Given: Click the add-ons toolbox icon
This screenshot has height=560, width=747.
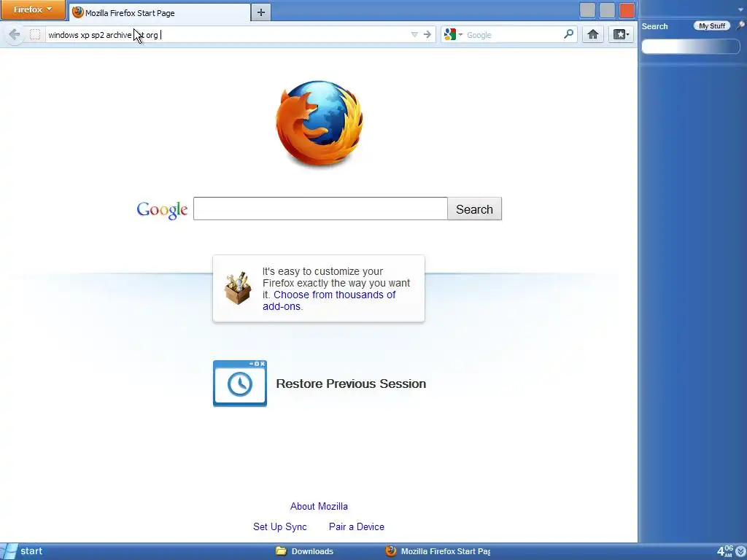Looking at the screenshot, I should [x=238, y=288].
